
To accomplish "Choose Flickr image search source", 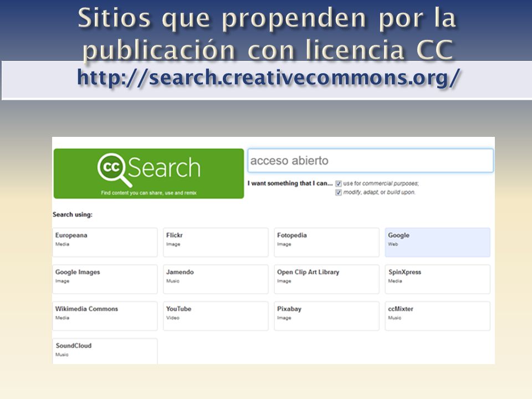I will coord(216,242).
